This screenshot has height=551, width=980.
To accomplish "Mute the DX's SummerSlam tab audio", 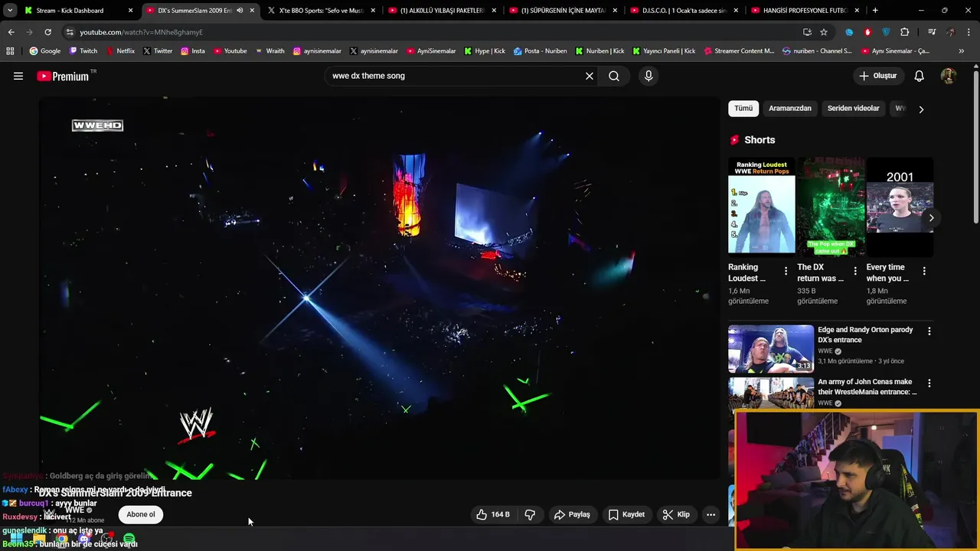I will pos(240,11).
